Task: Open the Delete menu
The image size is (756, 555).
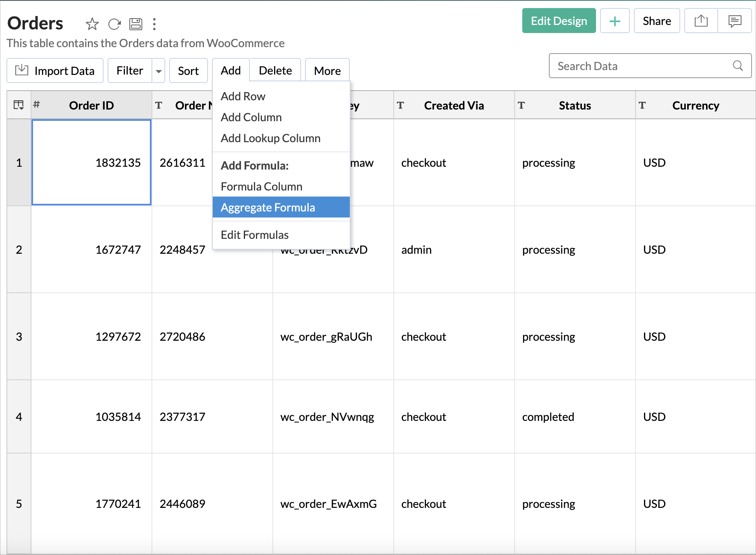Action: 275,70
